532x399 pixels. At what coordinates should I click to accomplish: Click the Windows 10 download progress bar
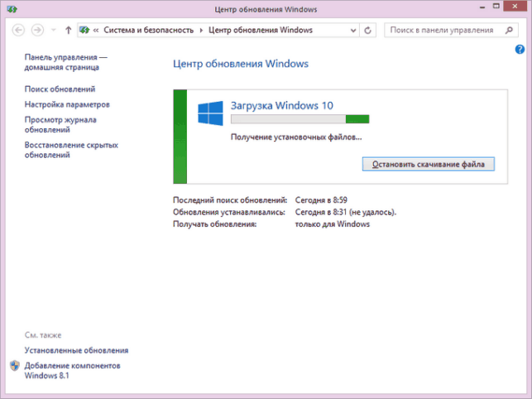pos(300,119)
